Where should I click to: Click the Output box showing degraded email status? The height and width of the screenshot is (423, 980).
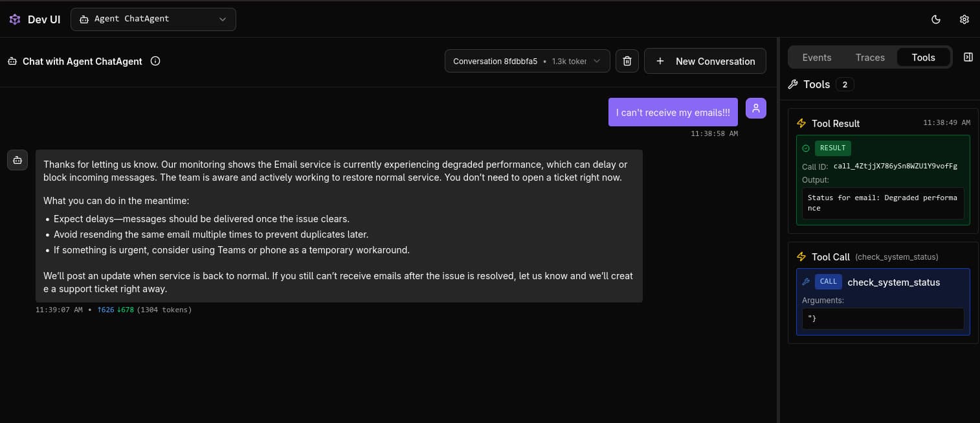click(882, 203)
